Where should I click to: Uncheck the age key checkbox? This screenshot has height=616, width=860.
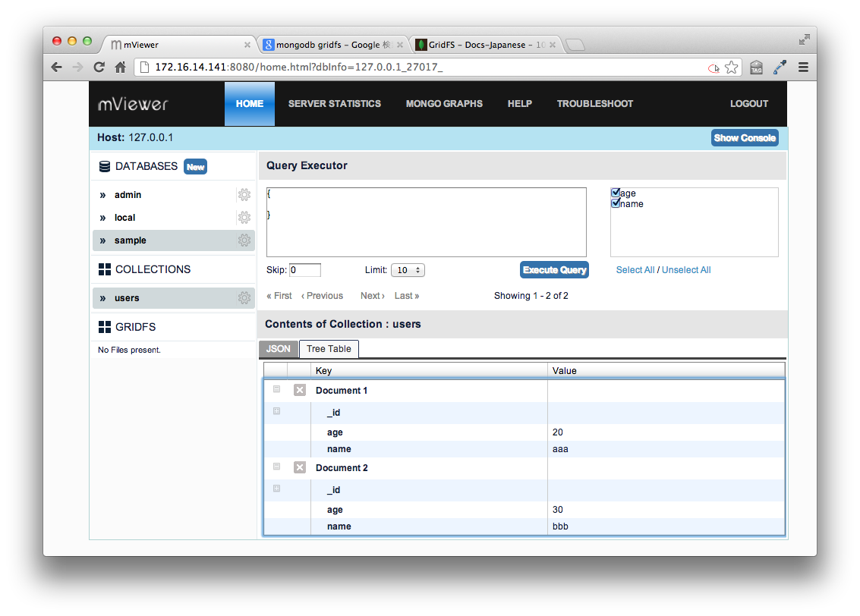[616, 193]
